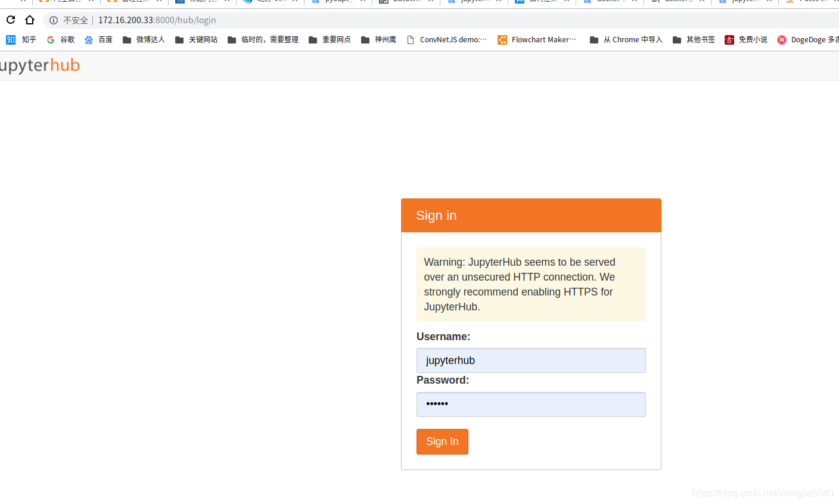Viewport: 839px width, 504px height.
Task: Open the 百度 bookmark
Action: (x=98, y=40)
